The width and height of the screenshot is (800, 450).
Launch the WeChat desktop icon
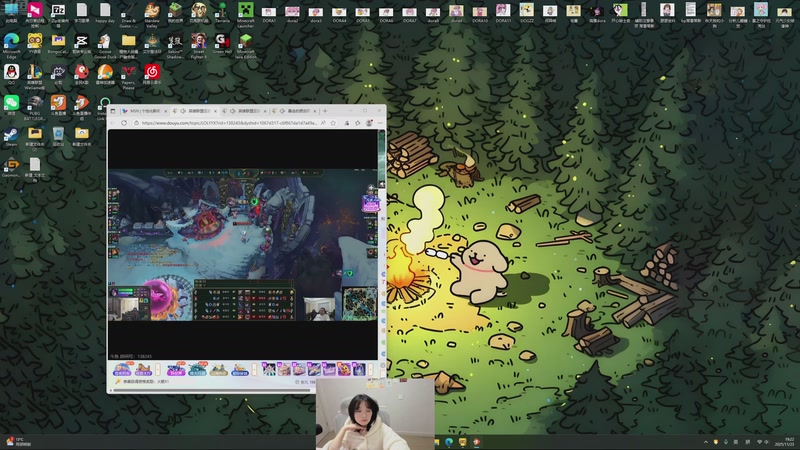click(11, 106)
